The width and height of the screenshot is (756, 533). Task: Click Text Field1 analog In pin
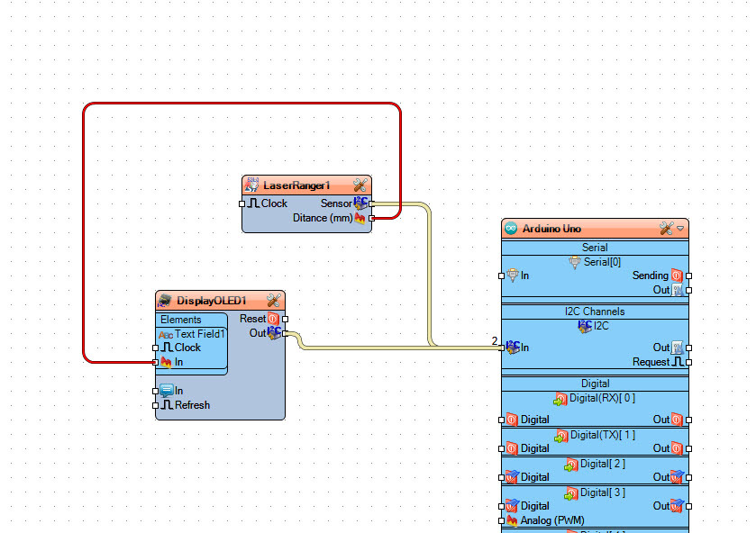155,362
